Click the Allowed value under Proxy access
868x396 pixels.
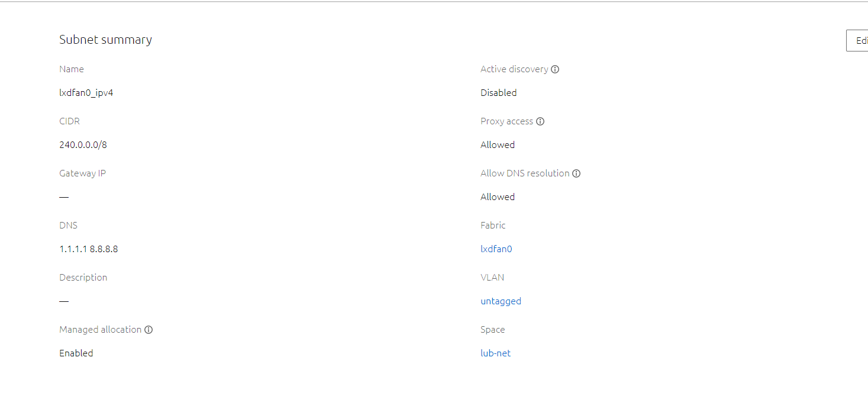498,144
